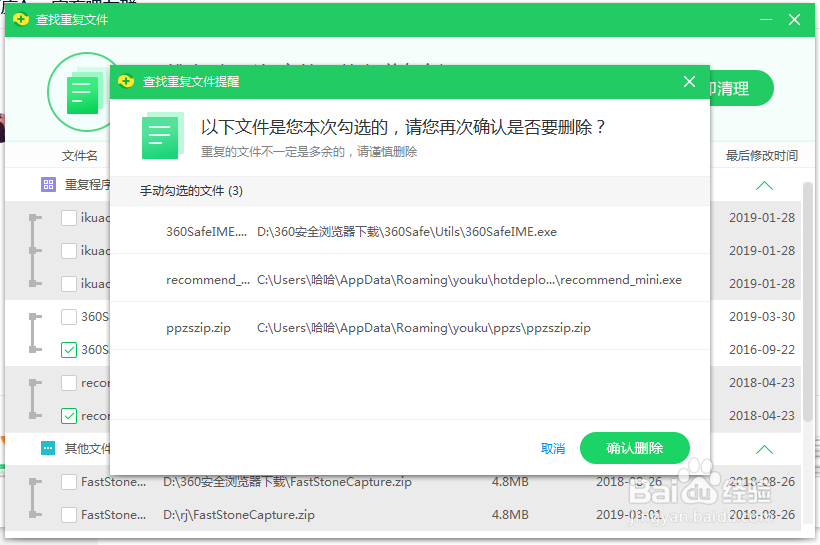Screen dimensions: 820x545
Task: Select the recommend_mini.exe row in the dialog
Action: [410, 279]
